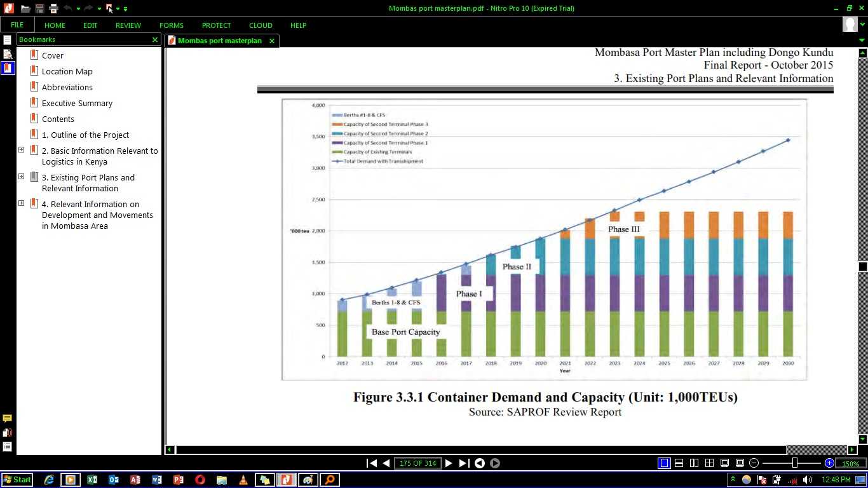Open Excel from the taskbar
The image size is (868, 488).
[x=92, y=480]
